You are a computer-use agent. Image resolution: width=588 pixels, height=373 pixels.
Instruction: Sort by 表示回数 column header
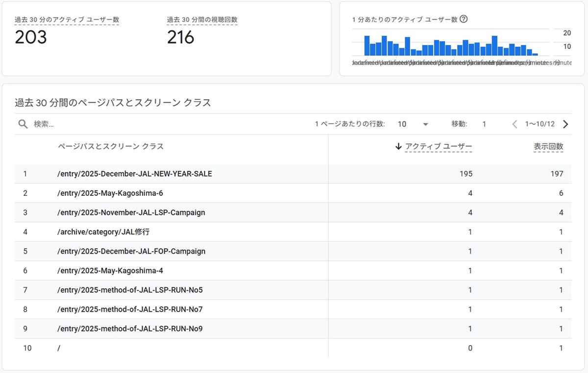tap(548, 146)
